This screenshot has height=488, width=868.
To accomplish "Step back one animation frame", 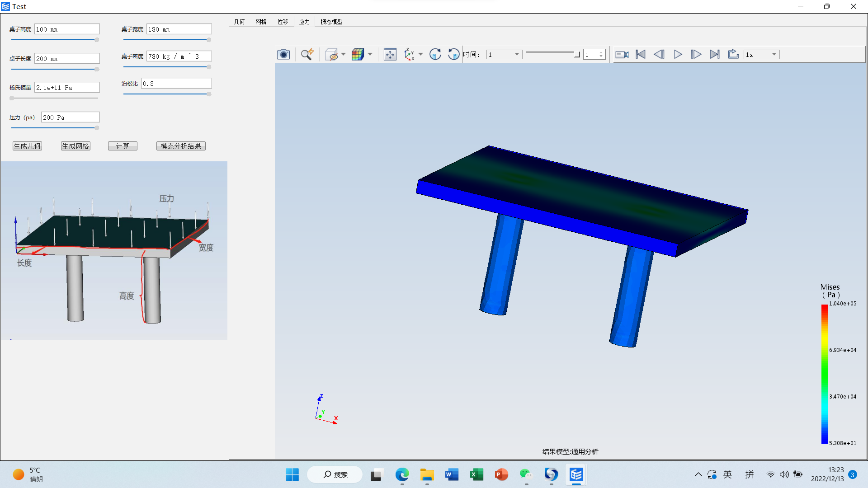I will point(659,55).
